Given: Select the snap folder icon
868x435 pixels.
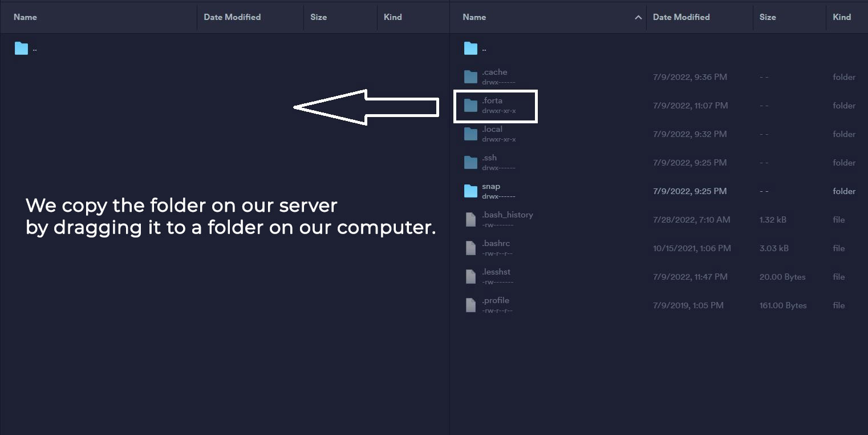Looking at the screenshot, I should [470, 191].
